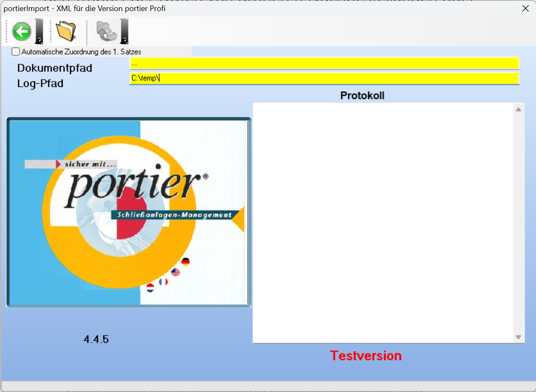Select the American flag on the portier logo
536x392 pixels.
(x=175, y=272)
